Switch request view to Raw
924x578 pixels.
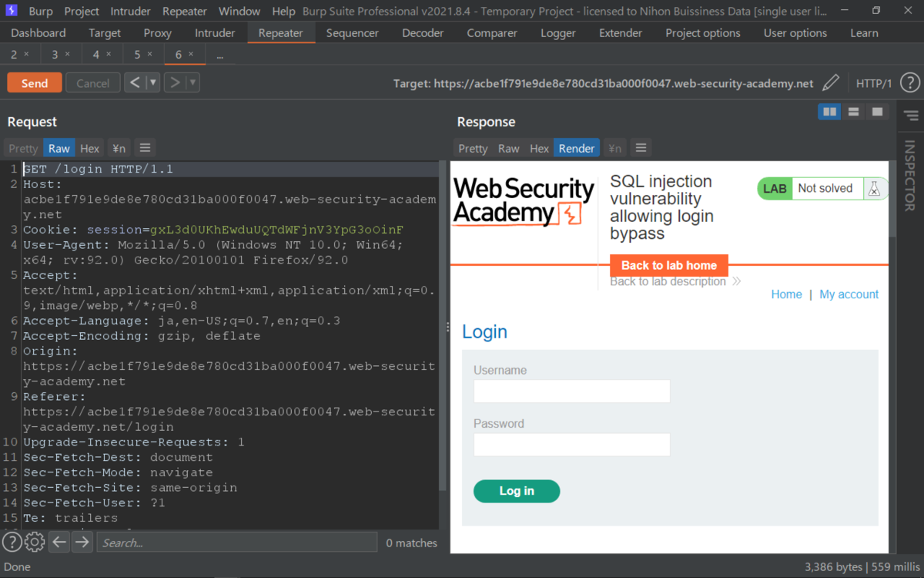59,148
